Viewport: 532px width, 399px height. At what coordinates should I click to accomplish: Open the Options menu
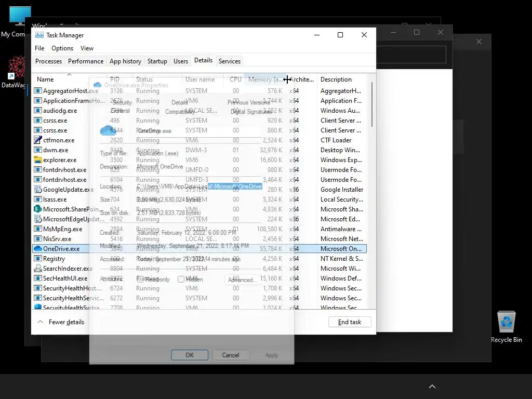coord(62,48)
